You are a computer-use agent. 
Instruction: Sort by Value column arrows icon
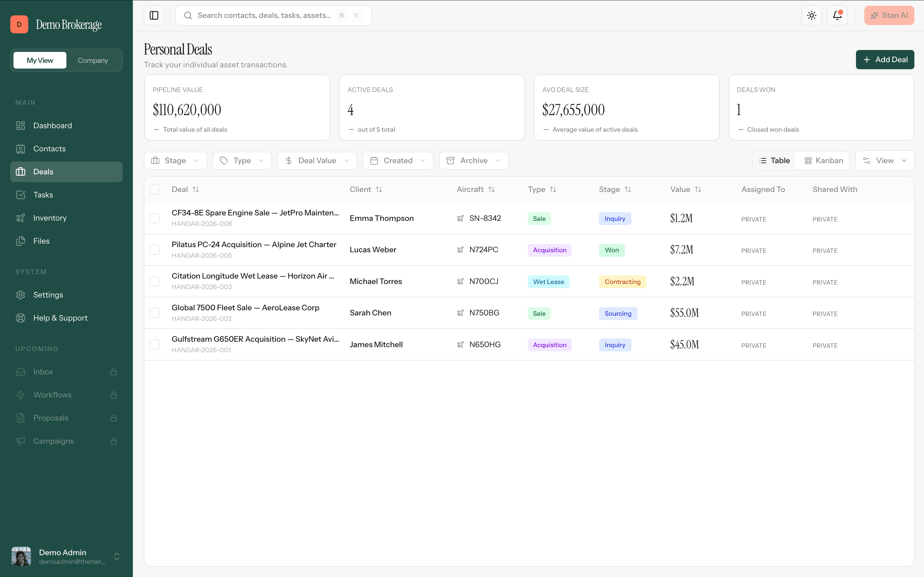[x=698, y=189]
